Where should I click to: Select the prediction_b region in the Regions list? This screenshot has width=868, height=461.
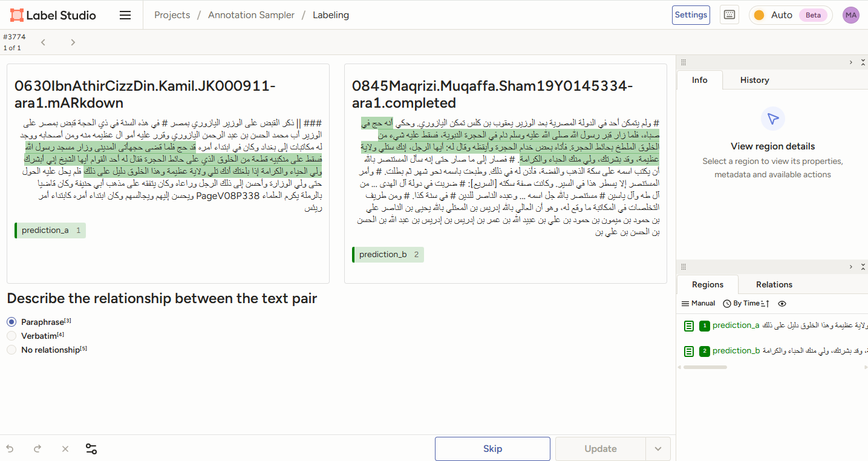click(x=736, y=351)
